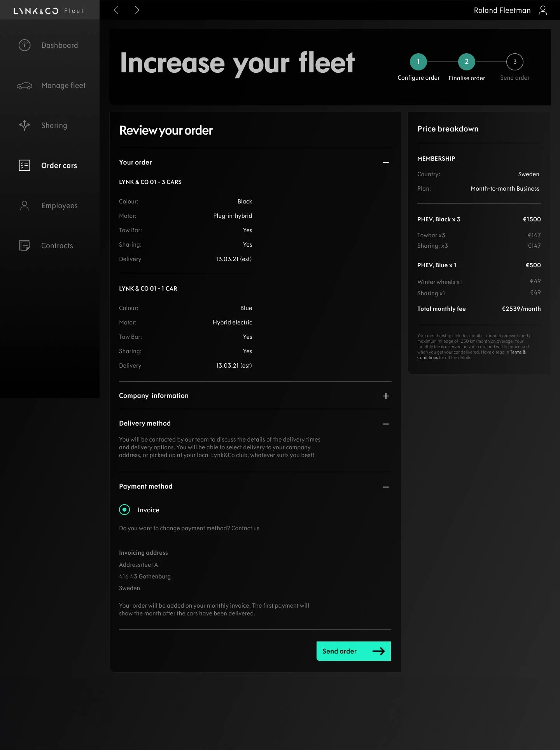
Task: Click the Contact us link
Action: [x=245, y=528]
